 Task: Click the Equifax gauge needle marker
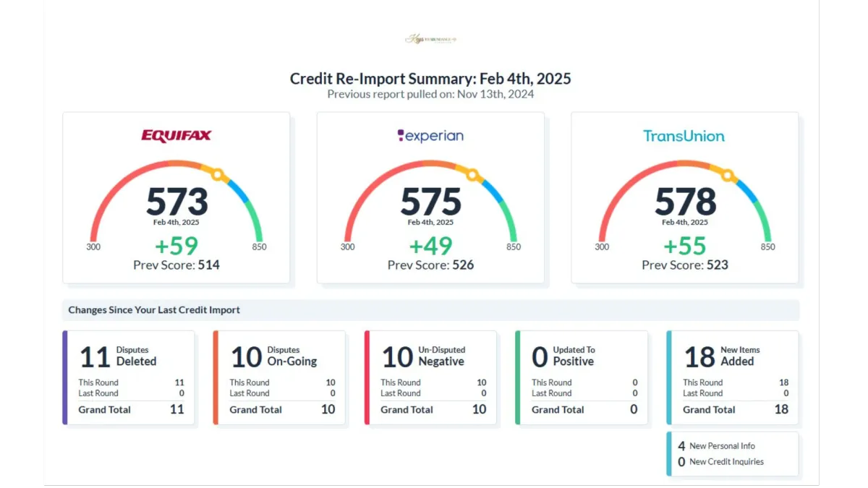(x=218, y=174)
